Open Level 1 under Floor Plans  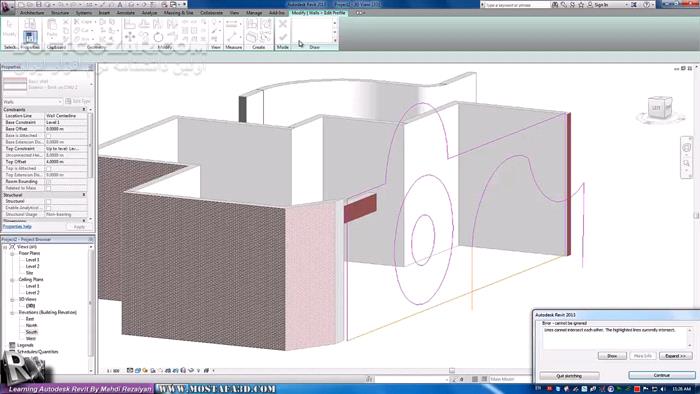pyautogui.click(x=33, y=260)
